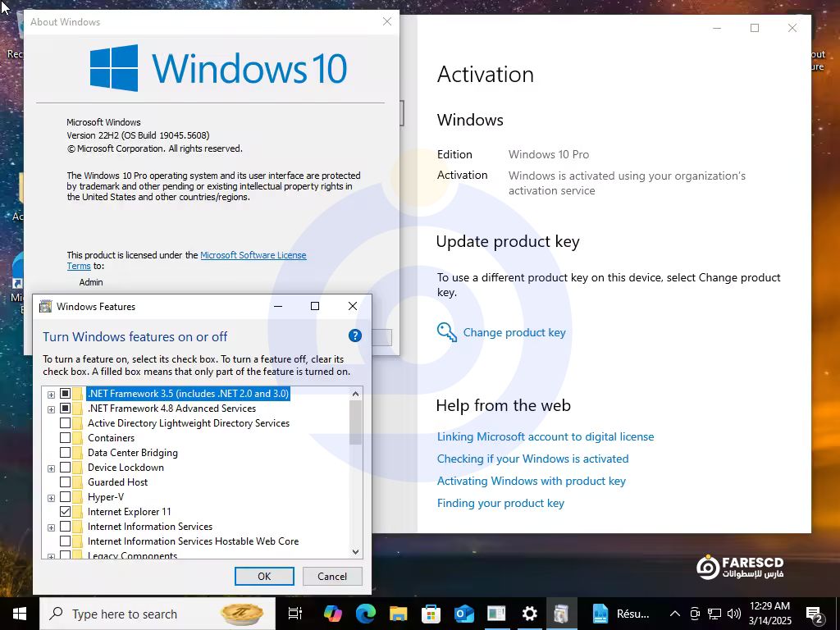Viewport: 840px width, 630px height.
Task: Open the Microsoft Software License Terms link
Action: pos(253,255)
